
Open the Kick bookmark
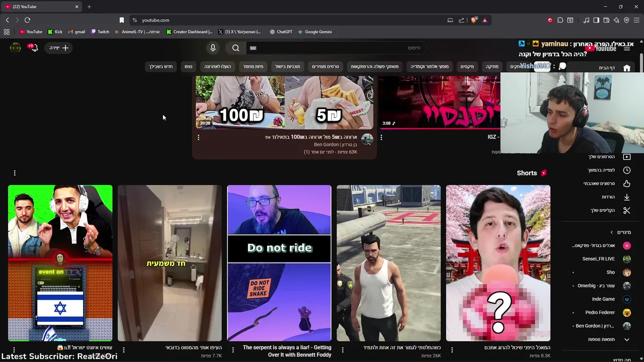coord(55,32)
